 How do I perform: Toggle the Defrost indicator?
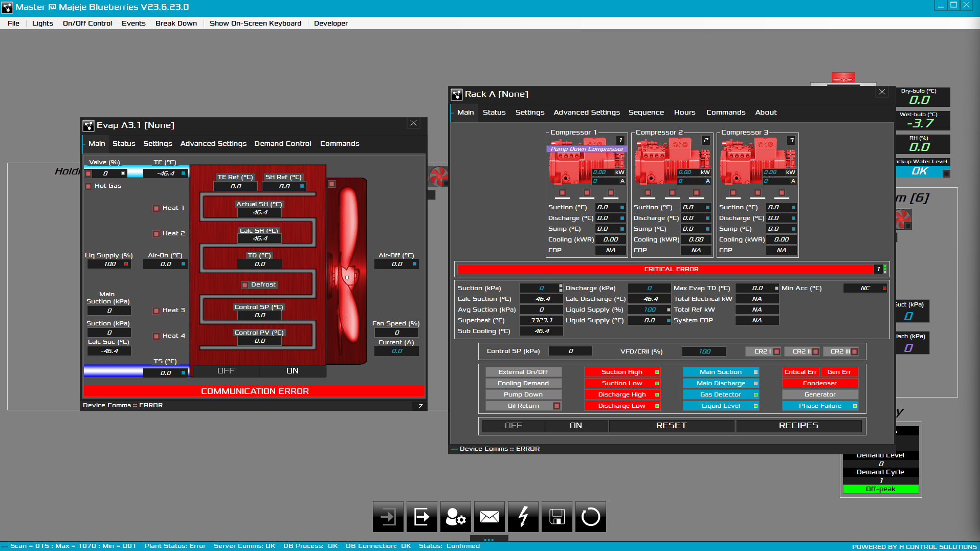pos(245,285)
